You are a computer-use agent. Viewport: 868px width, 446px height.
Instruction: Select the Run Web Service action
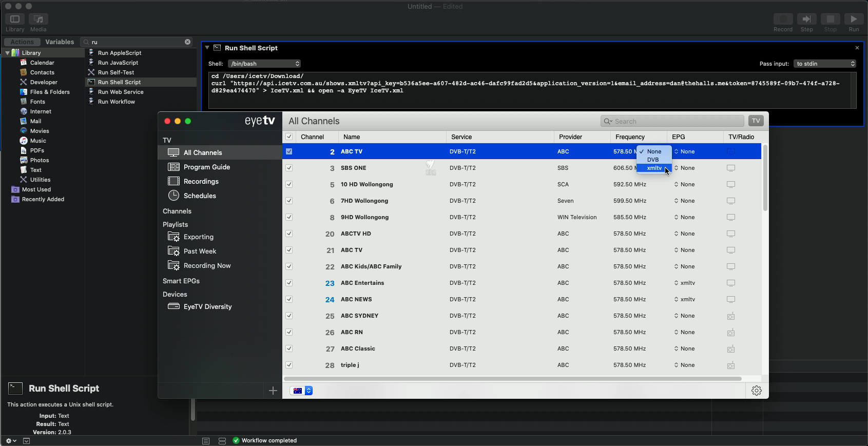pyautogui.click(x=121, y=92)
